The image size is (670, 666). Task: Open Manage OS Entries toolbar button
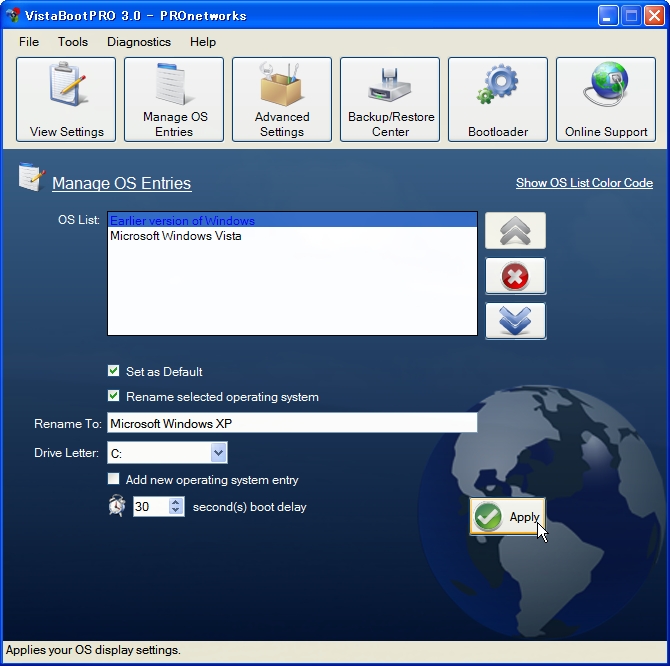point(174,99)
